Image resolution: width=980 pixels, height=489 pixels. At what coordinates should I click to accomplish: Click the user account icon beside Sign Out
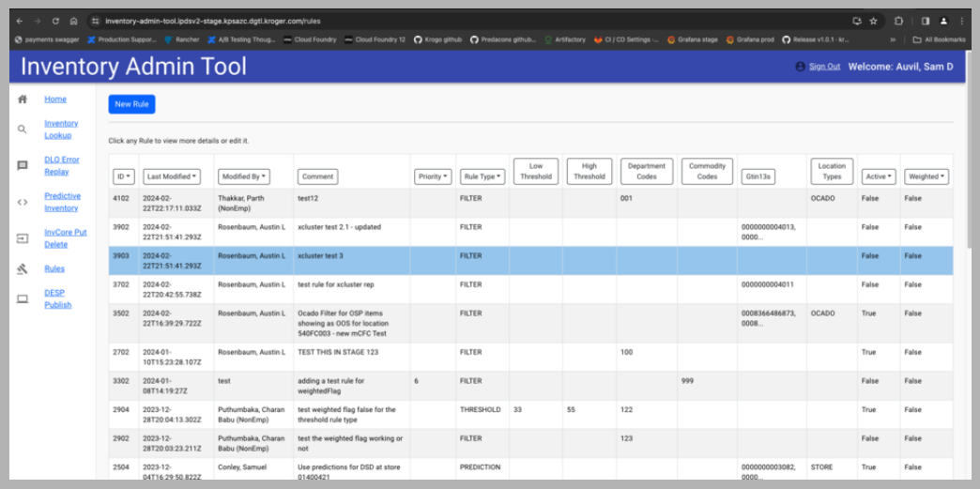pyautogui.click(x=800, y=67)
